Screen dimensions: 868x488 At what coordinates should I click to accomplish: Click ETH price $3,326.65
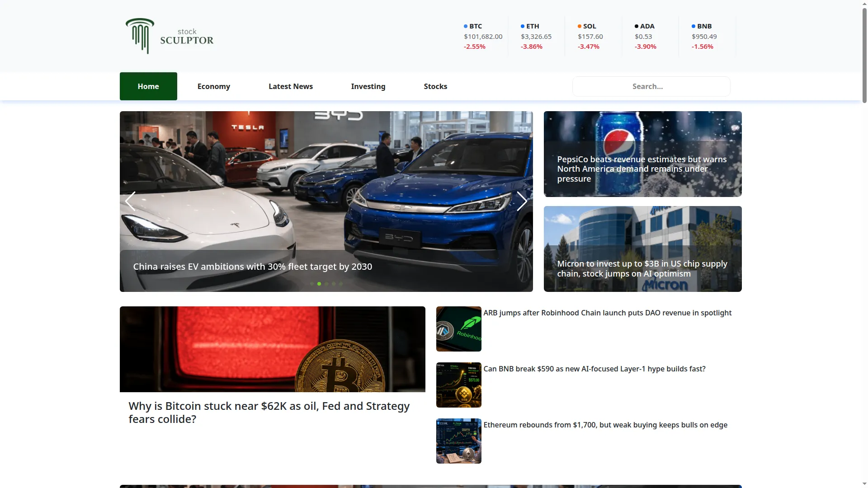pos(536,37)
